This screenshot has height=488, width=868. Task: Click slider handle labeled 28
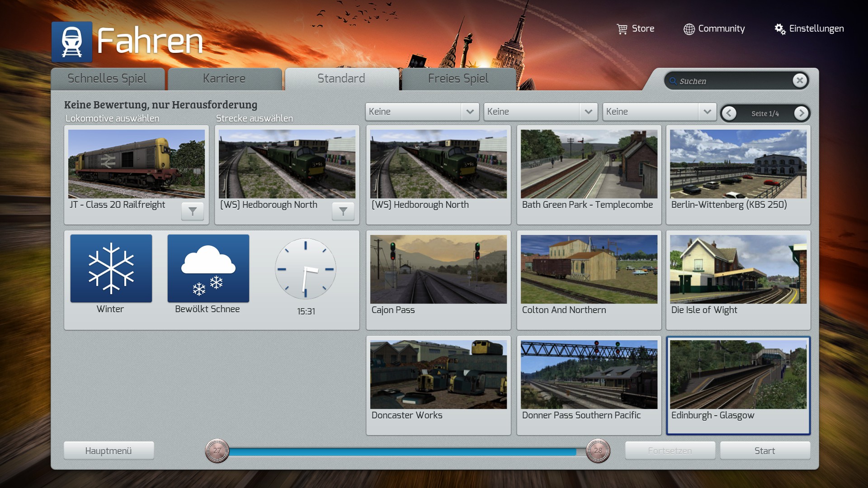point(598,450)
